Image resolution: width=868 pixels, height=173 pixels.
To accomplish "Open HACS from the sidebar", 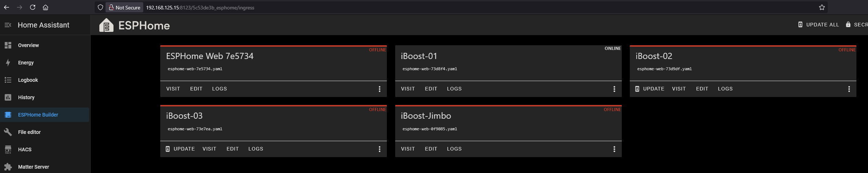I will [x=45, y=149].
